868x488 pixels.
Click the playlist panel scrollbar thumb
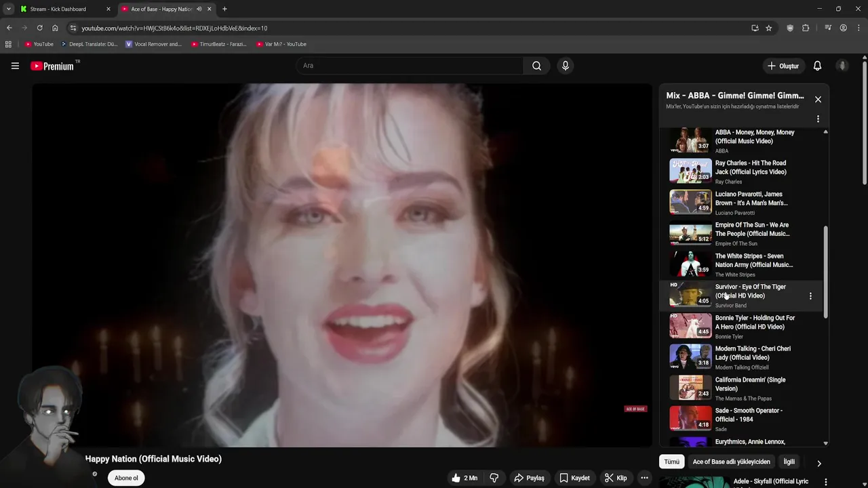point(825,272)
